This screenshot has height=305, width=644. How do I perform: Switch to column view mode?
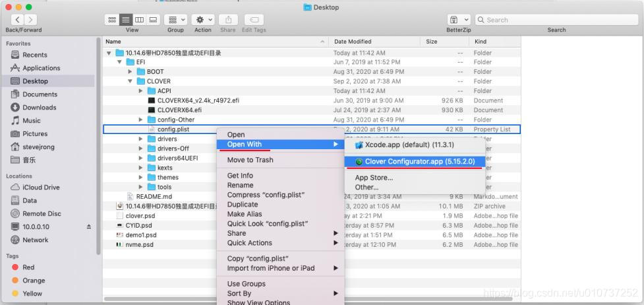click(x=140, y=19)
